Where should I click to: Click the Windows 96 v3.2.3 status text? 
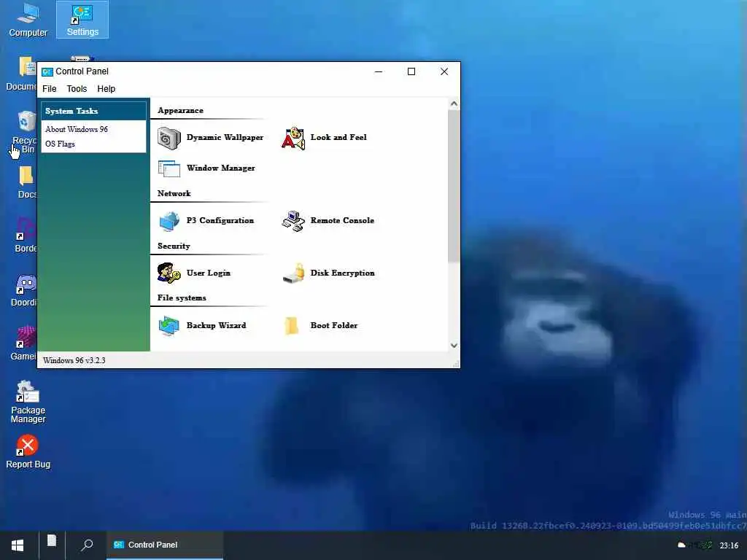tap(74, 360)
